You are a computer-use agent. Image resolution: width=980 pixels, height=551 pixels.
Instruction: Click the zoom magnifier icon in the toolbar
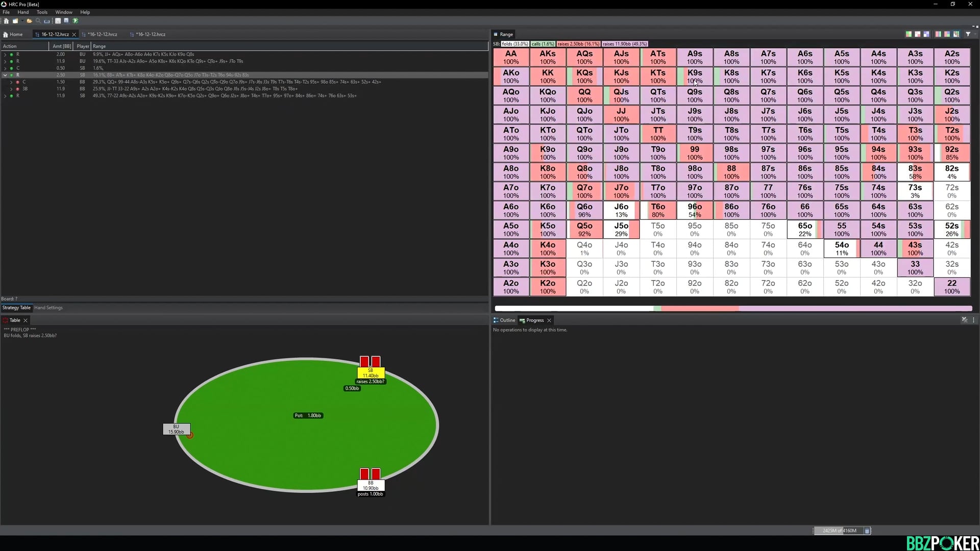coord(38,21)
